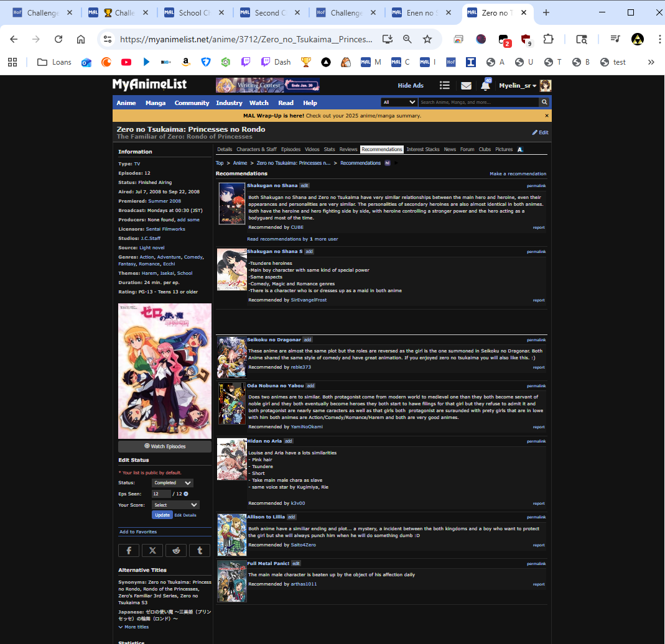This screenshot has width=665, height=644.
Task: Click the pencil Edit icon link
Action: [541, 132]
